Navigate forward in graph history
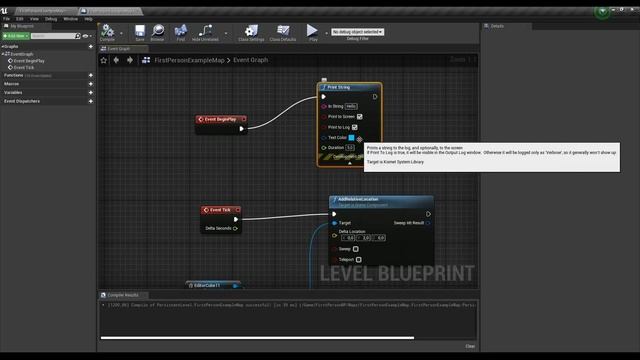This screenshot has height=360, width=640. (130, 60)
